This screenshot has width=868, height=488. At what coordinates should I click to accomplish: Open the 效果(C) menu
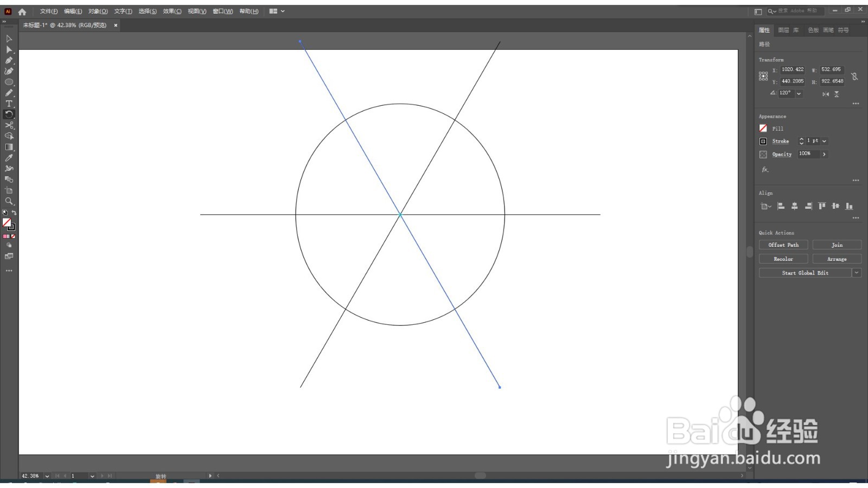click(173, 11)
